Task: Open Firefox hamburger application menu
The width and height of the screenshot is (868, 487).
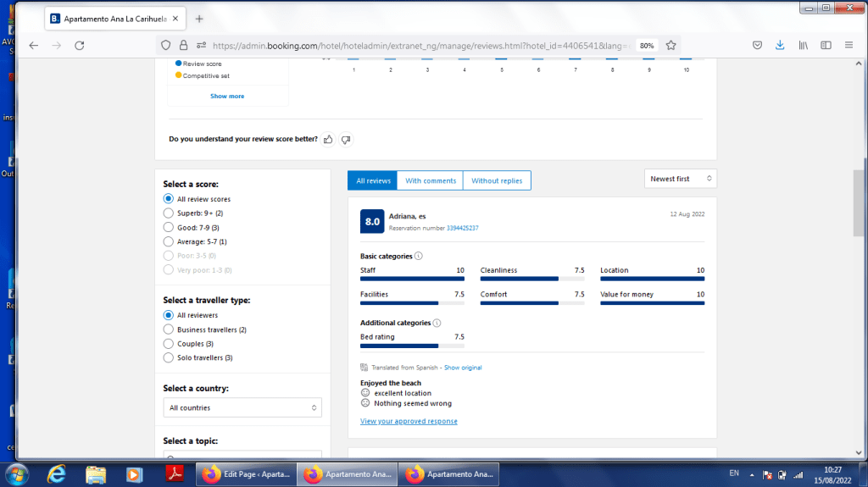Action: click(849, 46)
